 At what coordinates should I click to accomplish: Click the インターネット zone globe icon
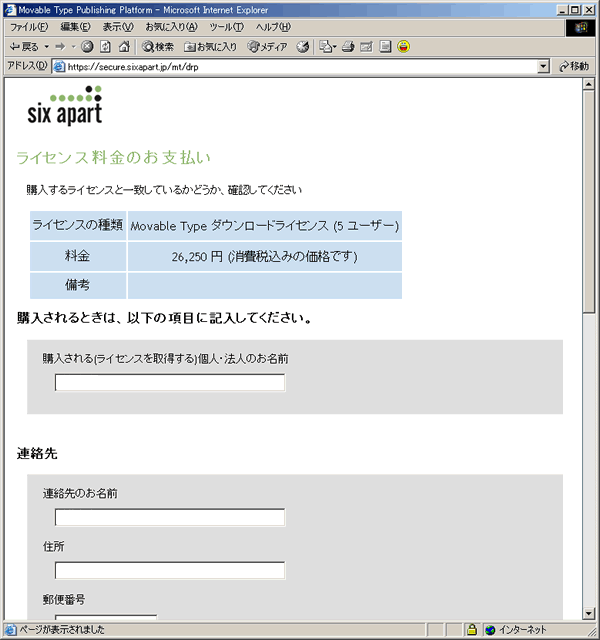[x=490, y=630]
